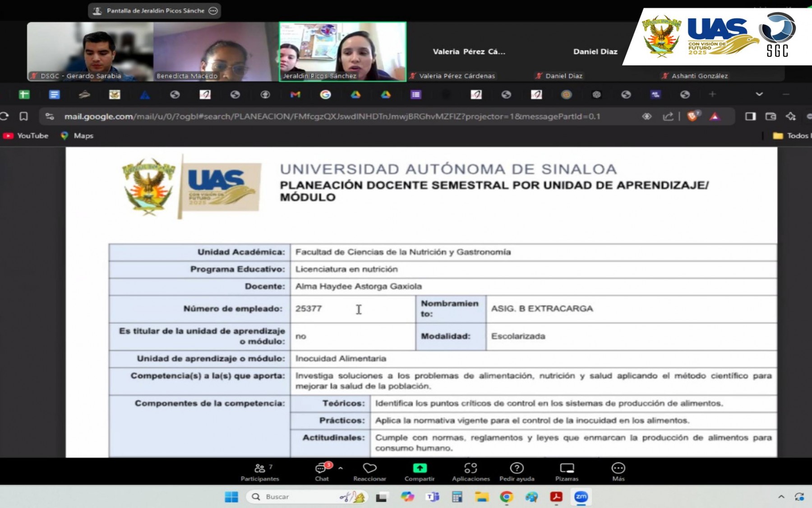Click the Brave Rewards triangle icon
The width and height of the screenshot is (812, 508).
coord(715,117)
